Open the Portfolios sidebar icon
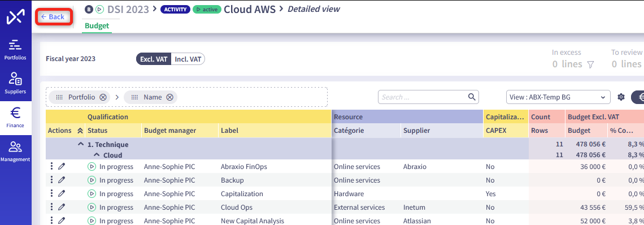644x225 pixels. tap(15, 50)
